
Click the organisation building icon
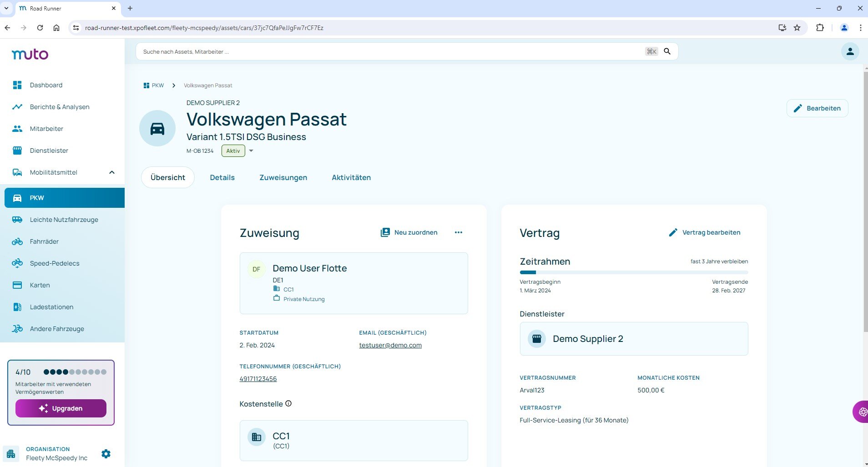click(11, 454)
